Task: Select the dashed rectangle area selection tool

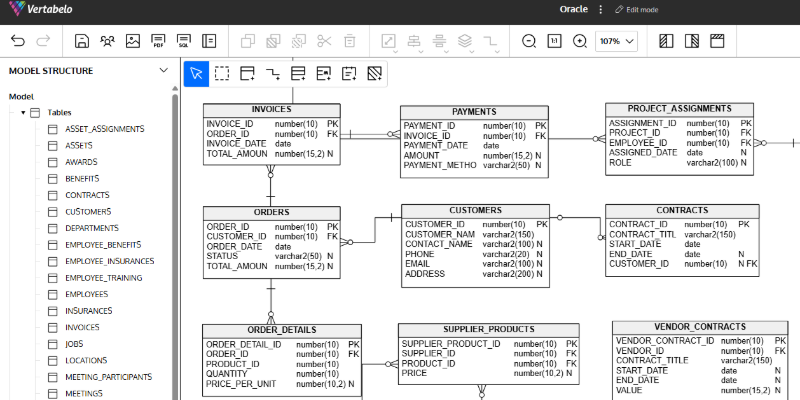Action: tap(222, 74)
